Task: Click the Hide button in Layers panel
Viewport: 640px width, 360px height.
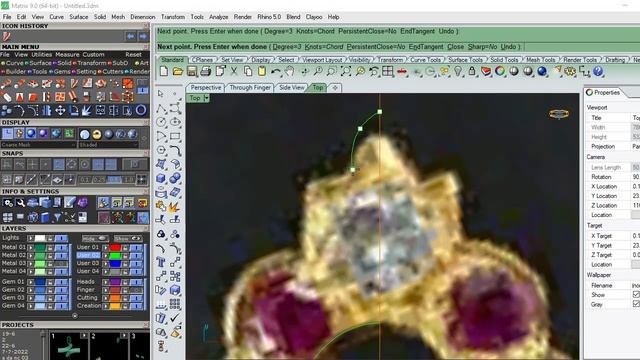Action: [x=95, y=238]
